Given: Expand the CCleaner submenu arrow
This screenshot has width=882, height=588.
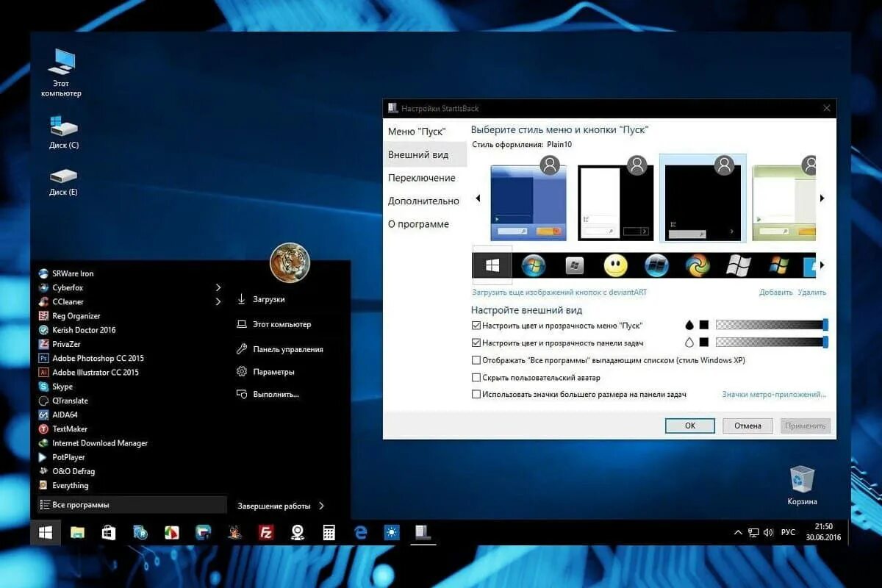Looking at the screenshot, I should 218,301.
